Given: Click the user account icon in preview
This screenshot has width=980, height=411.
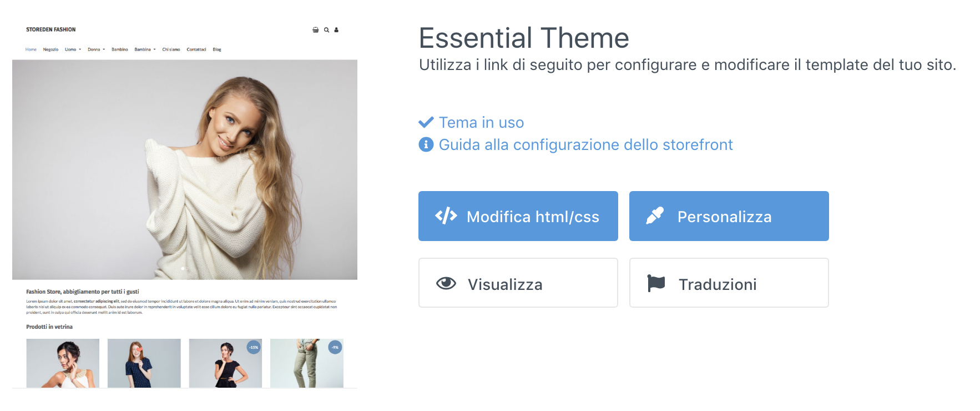Looking at the screenshot, I should tap(336, 30).
